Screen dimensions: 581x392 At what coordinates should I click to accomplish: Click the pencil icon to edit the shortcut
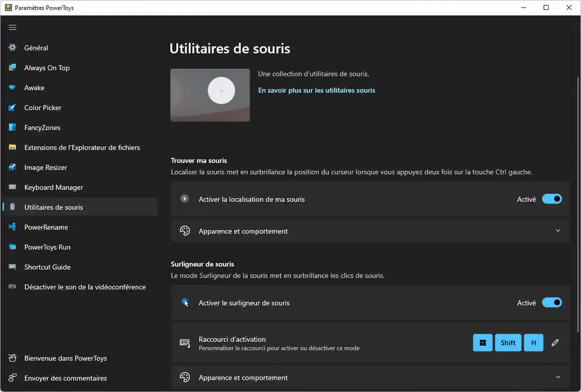(x=555, y=343)
